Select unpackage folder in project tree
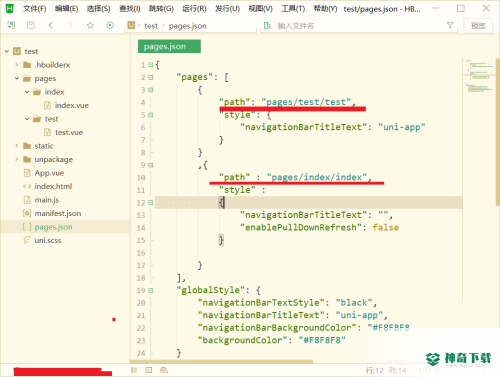The height and width of the screenshot is (377, 500). click(65, 159)
